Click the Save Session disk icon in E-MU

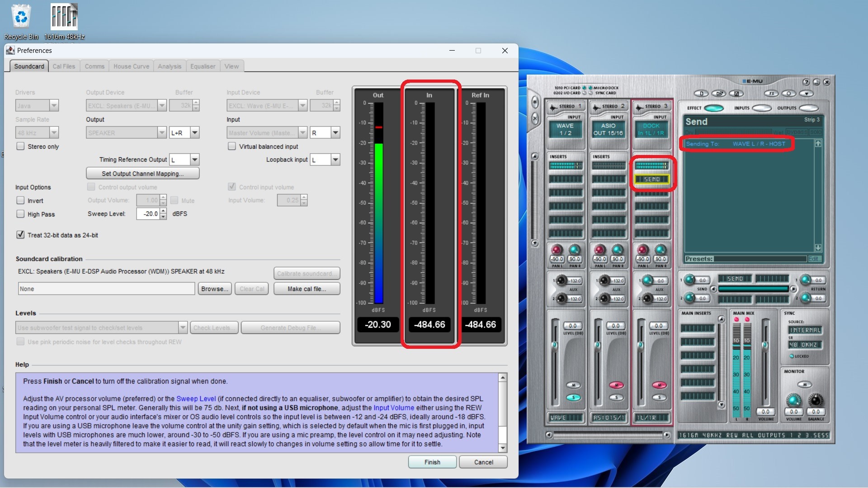[x=736, y=94]
